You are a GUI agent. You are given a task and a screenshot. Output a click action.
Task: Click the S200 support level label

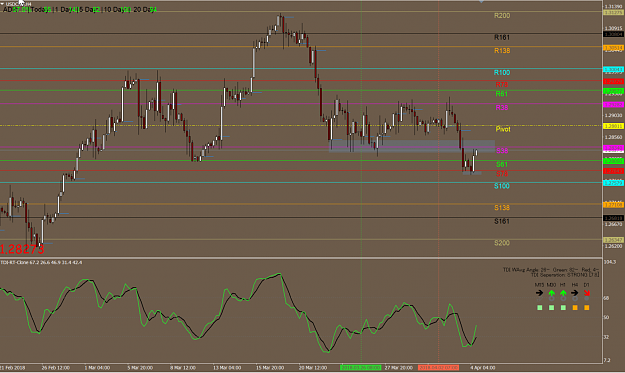[502, 243]
